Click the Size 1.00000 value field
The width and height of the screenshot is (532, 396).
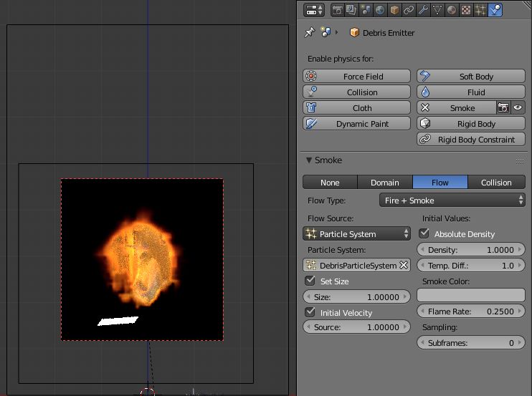[356, 296]
